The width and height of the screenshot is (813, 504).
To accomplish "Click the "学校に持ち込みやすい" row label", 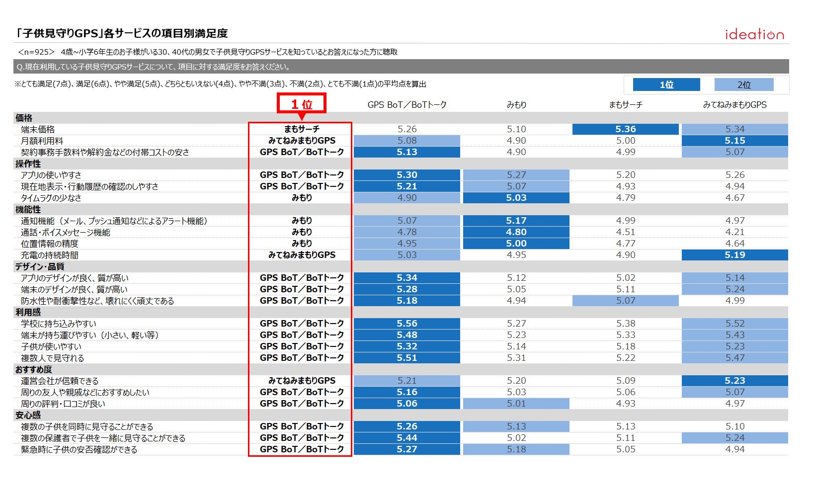I will pyautogui.click(x=59, y=324).
